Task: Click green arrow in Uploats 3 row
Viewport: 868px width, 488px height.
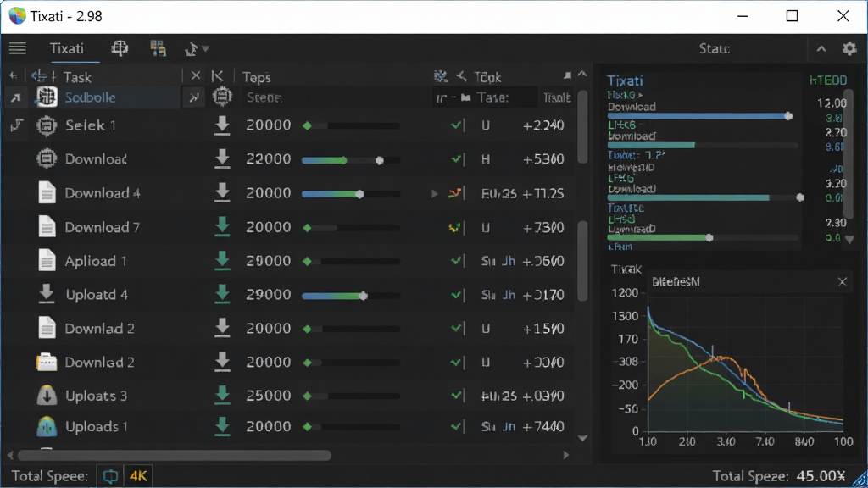Action: coord(222,396)
